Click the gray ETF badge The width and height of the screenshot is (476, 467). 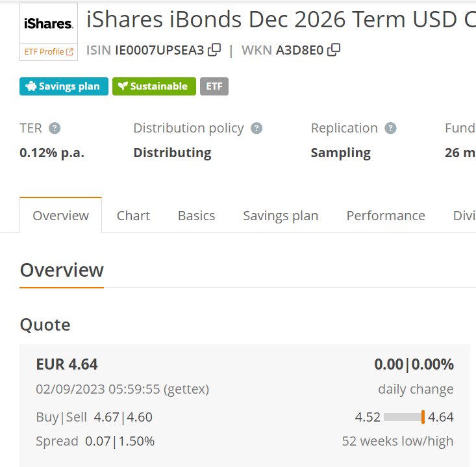214,86
